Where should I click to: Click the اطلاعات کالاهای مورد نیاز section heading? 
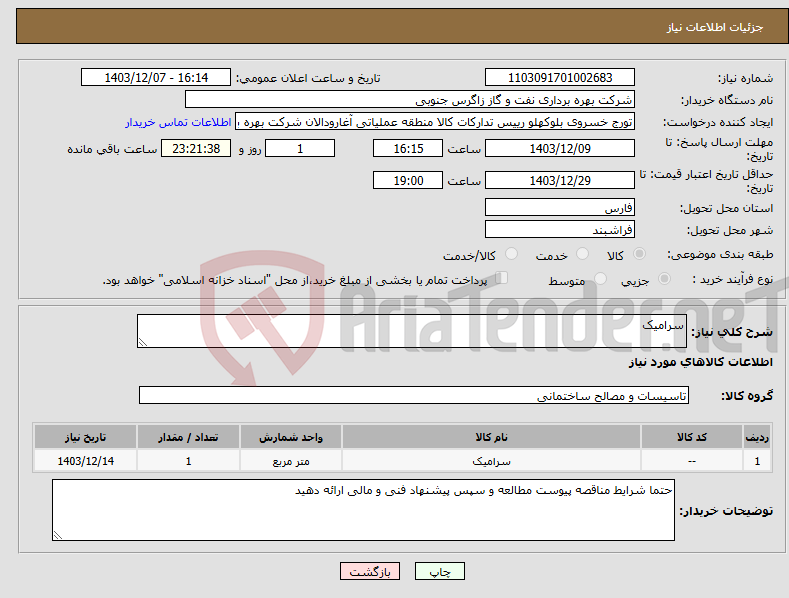[700, 362]
